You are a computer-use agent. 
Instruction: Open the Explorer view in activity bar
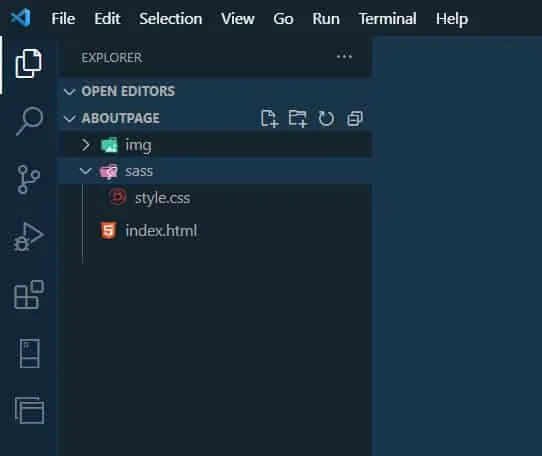pyautogui.click(x=29, y=64)
